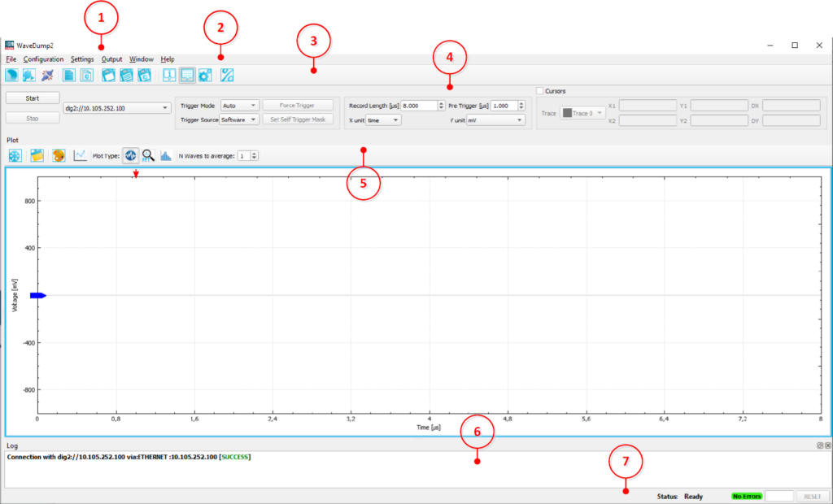Click the plain floppy disk save icon

pyautogui.click(x=108, y=76)
